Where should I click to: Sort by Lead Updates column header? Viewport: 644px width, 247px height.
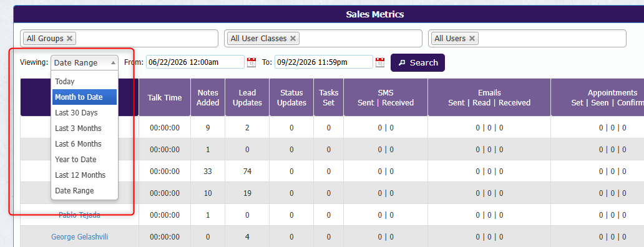pyautogui.click(x=247, y=98)
